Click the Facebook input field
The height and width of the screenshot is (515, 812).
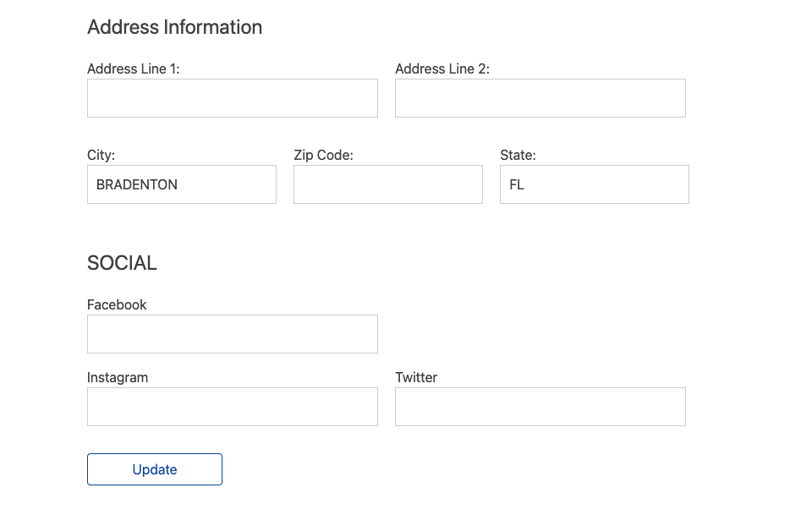pos(232,333)
